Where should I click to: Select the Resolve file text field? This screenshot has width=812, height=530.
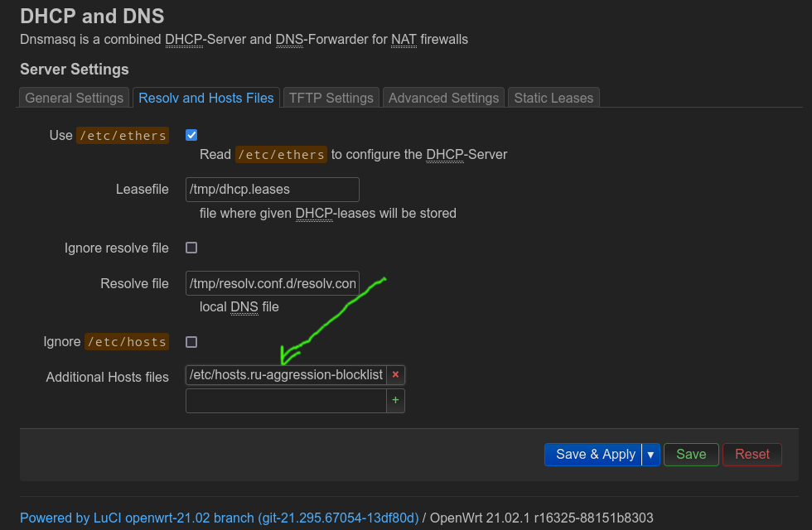coord(272,283)
